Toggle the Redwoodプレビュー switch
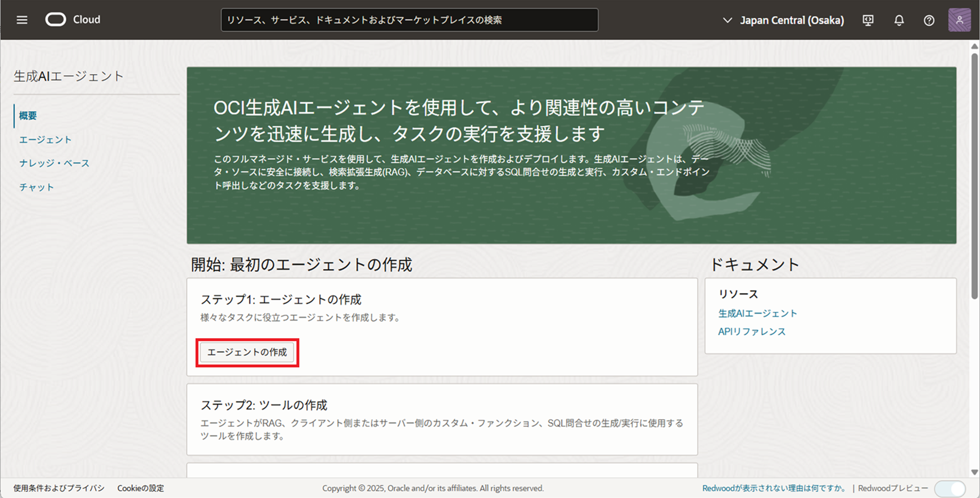 click(x=950, y=489)
